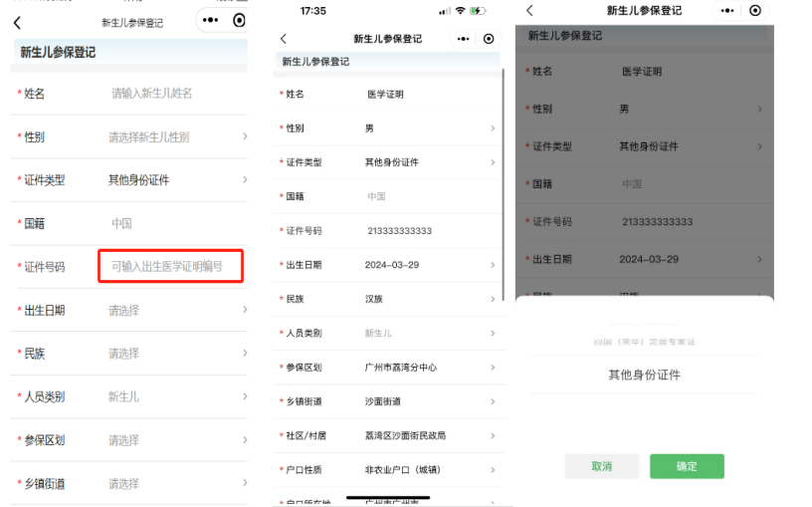Open 参保区划 selector in left form
This screenshot has height=507, width=812.
(x=129, y=440)
